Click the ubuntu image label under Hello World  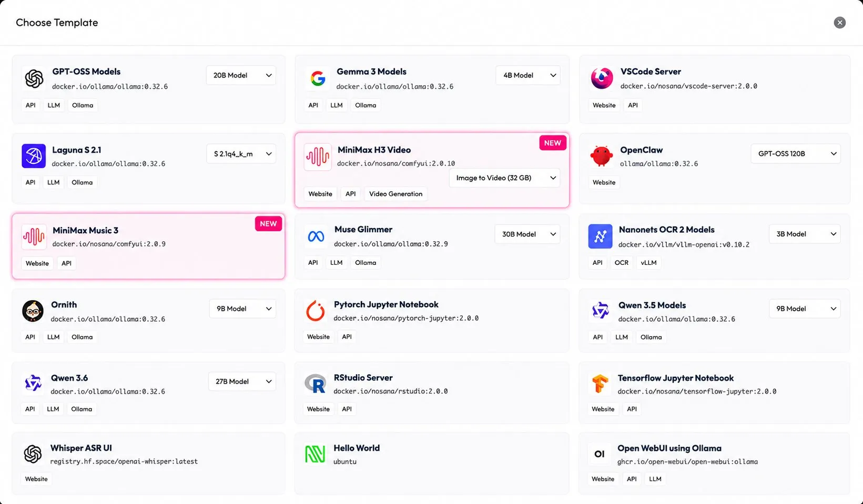coord(345,461)
